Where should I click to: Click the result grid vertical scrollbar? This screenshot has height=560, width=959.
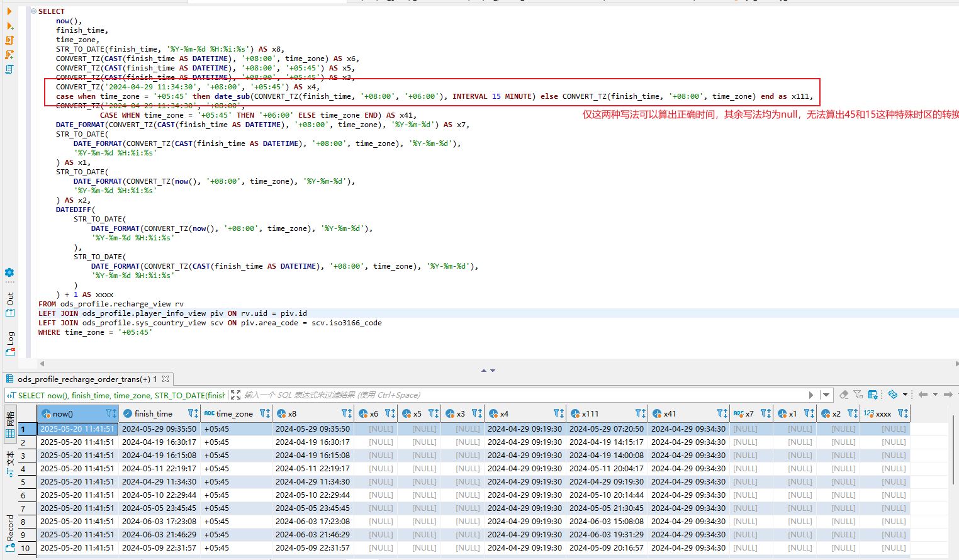click(954, 450)
